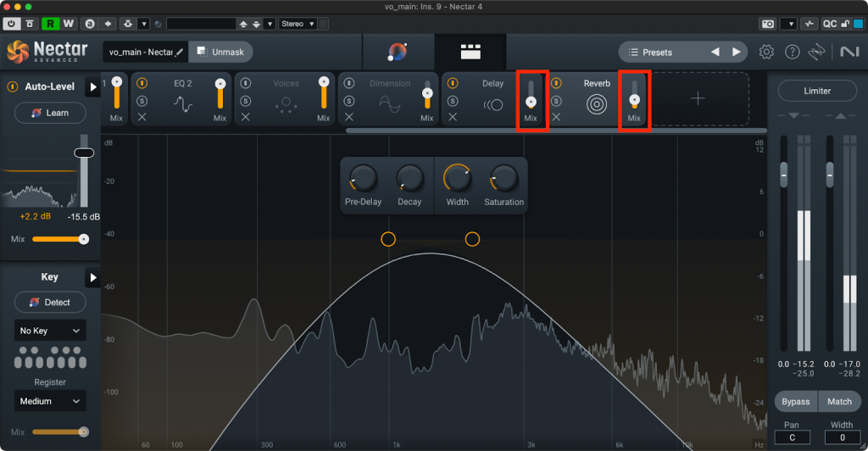Click the help question mark icon
Image resolution: width=868 pixels, height=451 pixels.
click(x=791, y=53)
